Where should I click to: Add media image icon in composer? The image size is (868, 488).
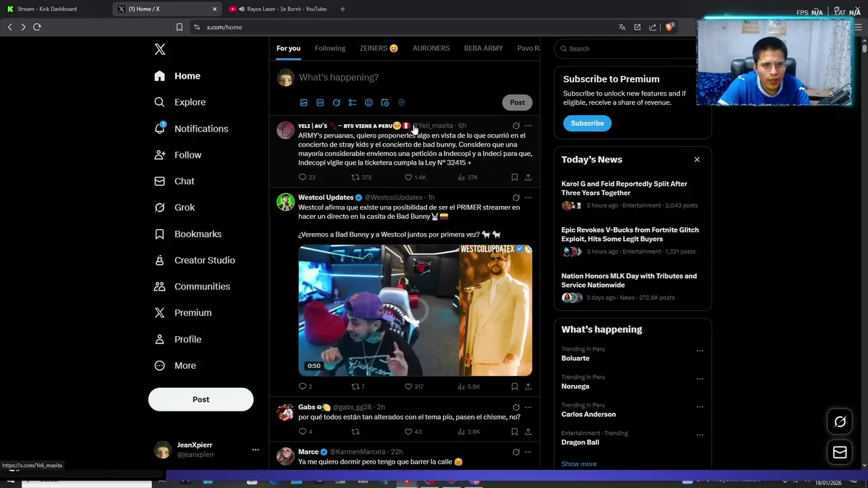304,103
